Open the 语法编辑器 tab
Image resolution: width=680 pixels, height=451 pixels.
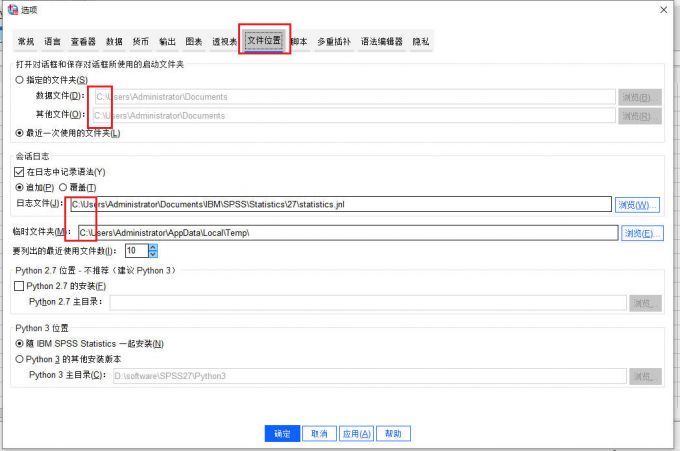click(x=380, y=42)
